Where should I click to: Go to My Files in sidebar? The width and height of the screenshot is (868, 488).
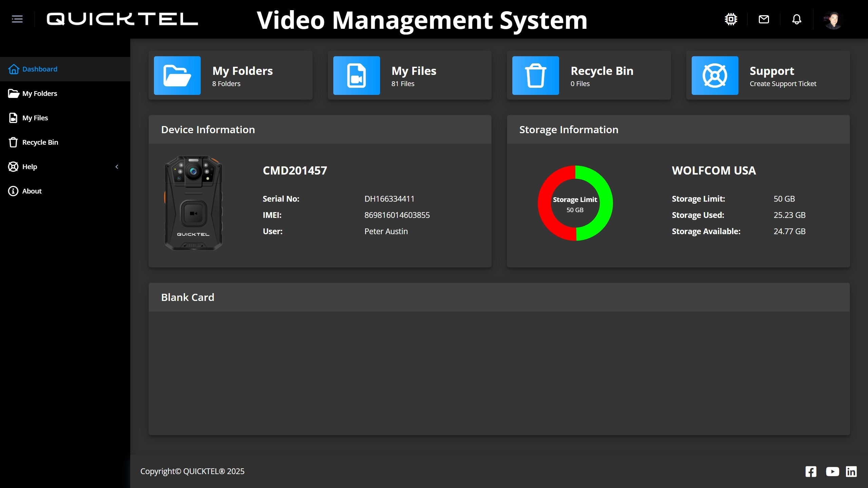pos(35,118)
